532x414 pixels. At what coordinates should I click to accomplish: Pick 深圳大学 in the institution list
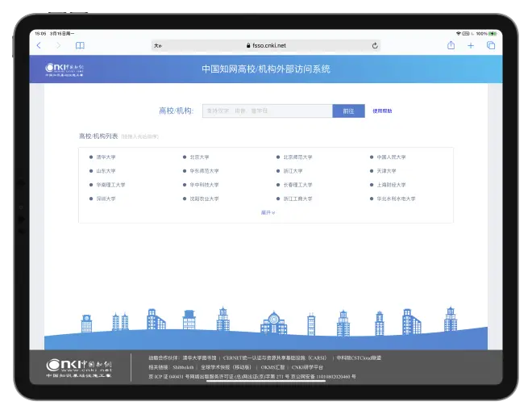pos(106,199)
